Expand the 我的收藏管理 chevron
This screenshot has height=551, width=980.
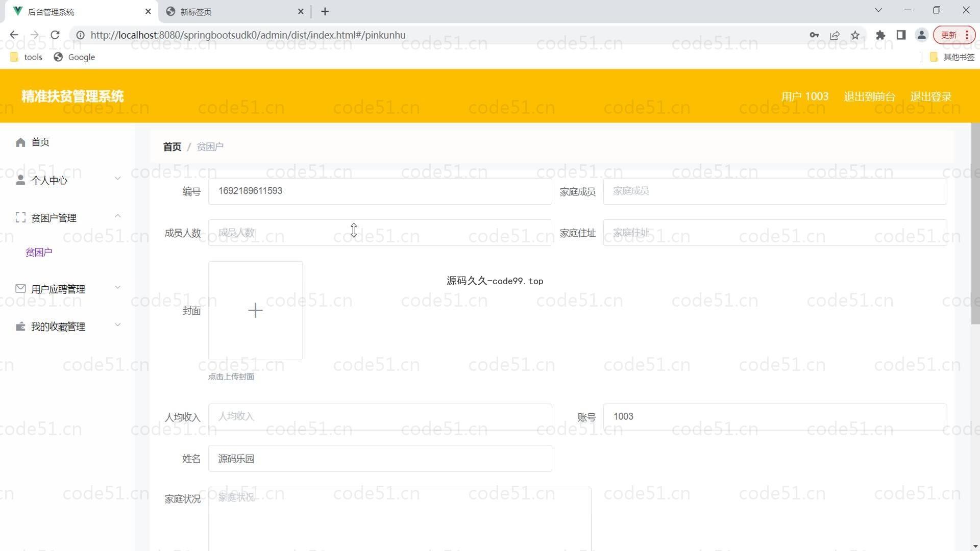pyautogui.click(x=118, y=325)
